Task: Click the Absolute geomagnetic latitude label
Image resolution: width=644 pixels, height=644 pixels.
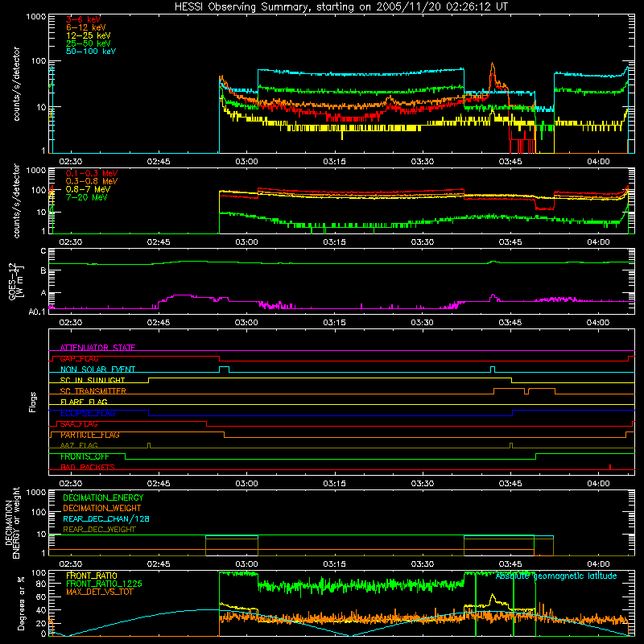Action: pos(556,576)
